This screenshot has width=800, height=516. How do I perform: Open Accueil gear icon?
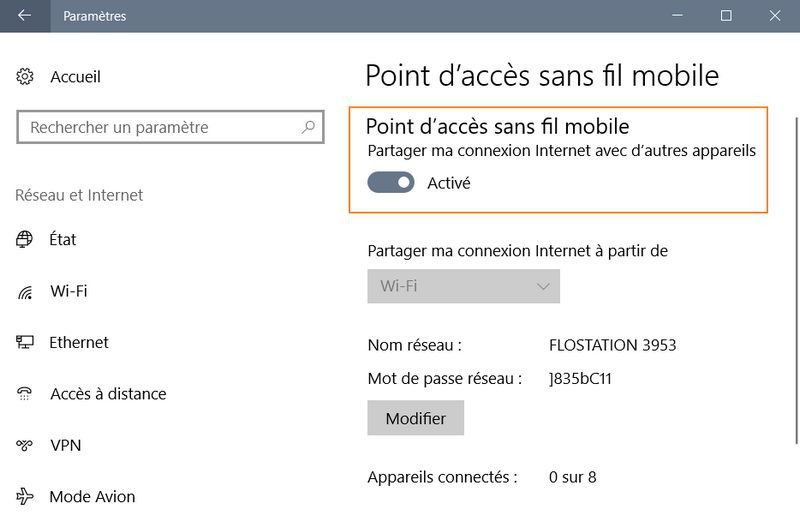point(26,77)
